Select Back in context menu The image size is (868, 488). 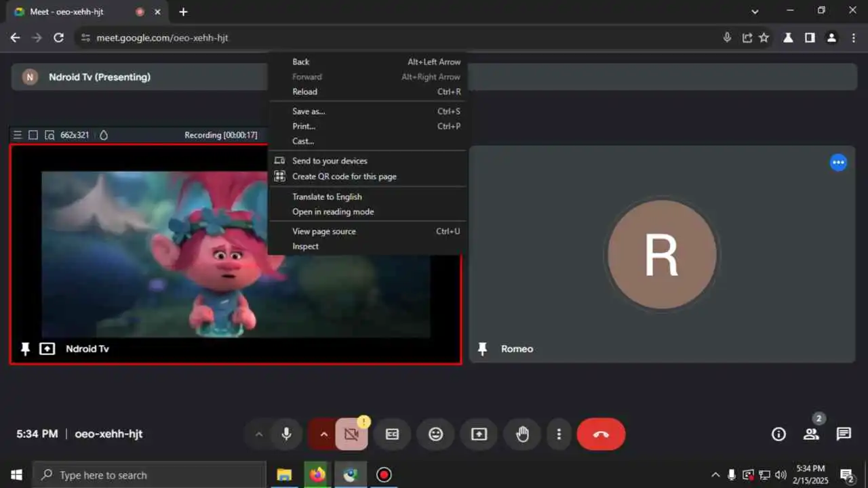(368, 62)
